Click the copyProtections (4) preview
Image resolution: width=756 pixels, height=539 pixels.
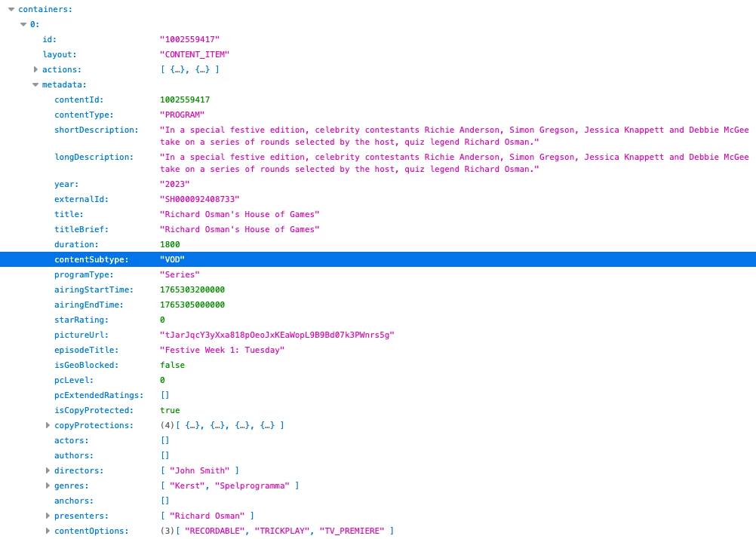pyautogui.click(x=223, y=425)
